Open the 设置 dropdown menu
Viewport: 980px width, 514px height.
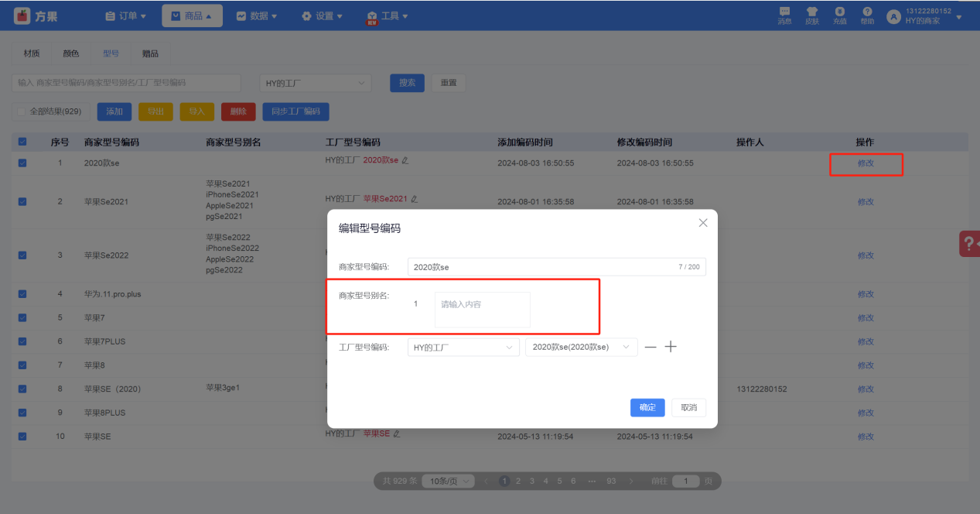tap(322, 15)
